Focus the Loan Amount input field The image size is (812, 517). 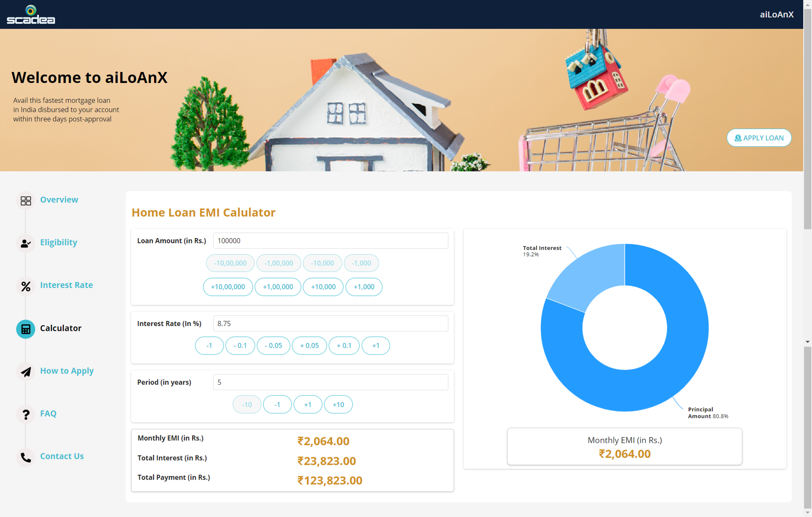331,241
